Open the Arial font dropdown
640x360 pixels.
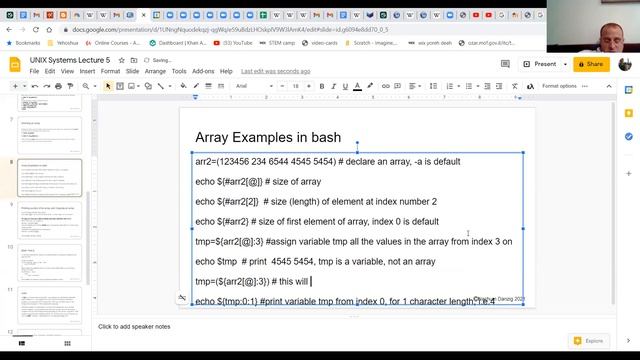point(254,86)
